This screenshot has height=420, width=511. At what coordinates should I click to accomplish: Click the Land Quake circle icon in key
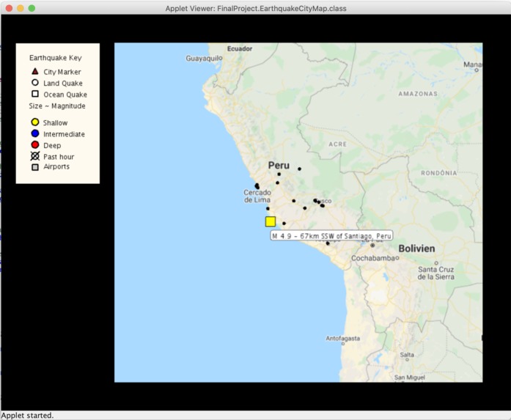coord(35,83)
